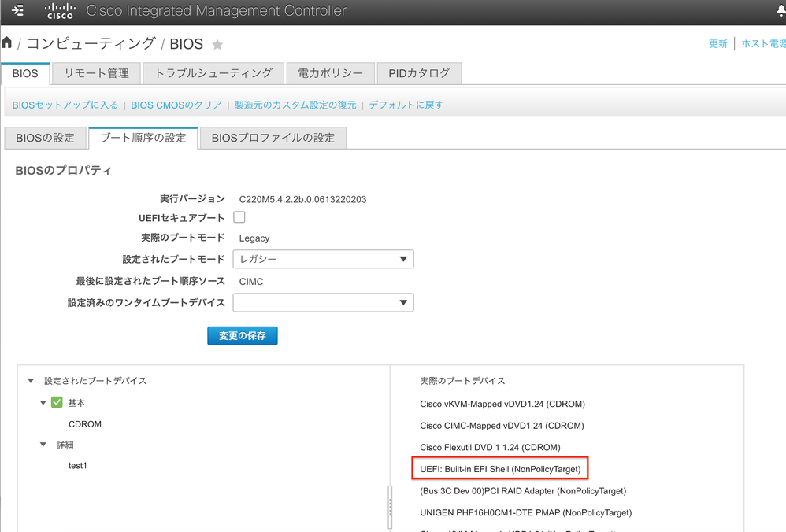Click BIOSセットアップに入る link

(x=65, y=105)
